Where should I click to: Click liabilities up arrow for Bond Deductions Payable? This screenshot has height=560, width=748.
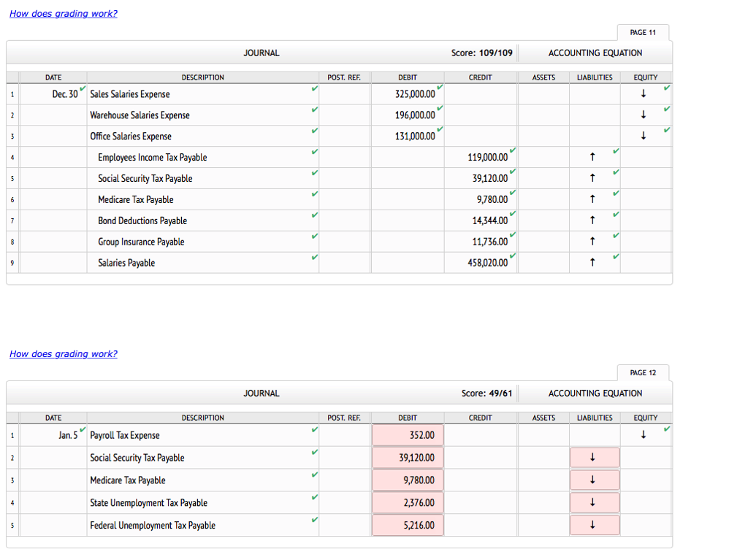(592, 220)
